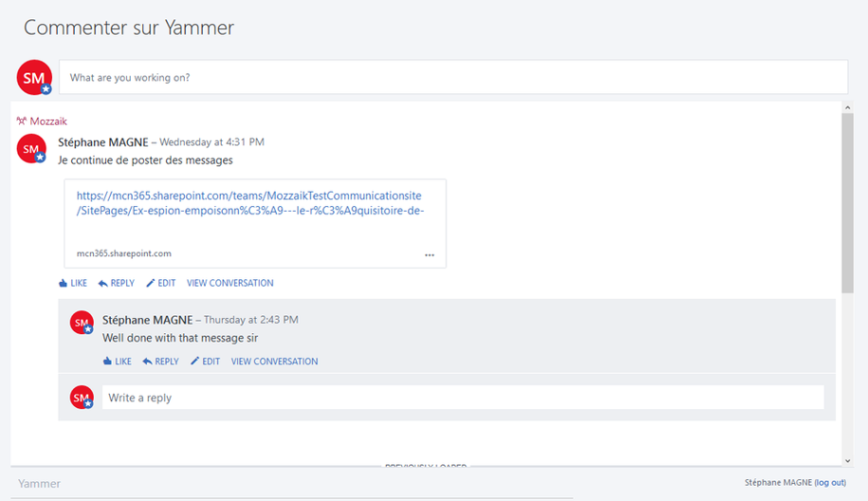The height and width of the screenshot is (501, 868).
Task: Click the Reply arrow icon on the reply
Action: click(x=147, y=361)
